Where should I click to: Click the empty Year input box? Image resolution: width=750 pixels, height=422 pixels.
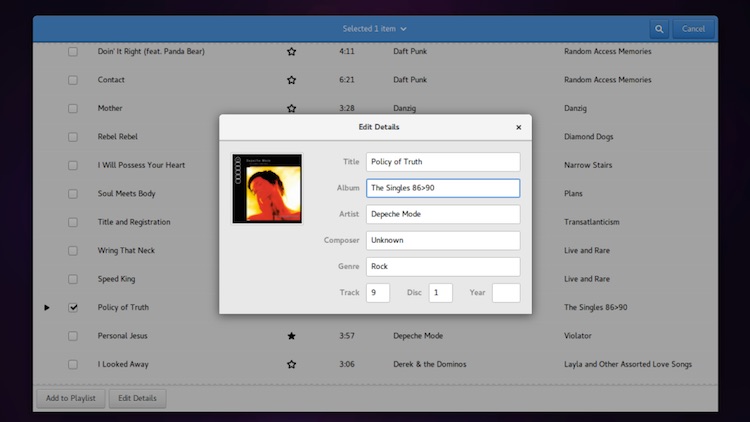[506, 293]
